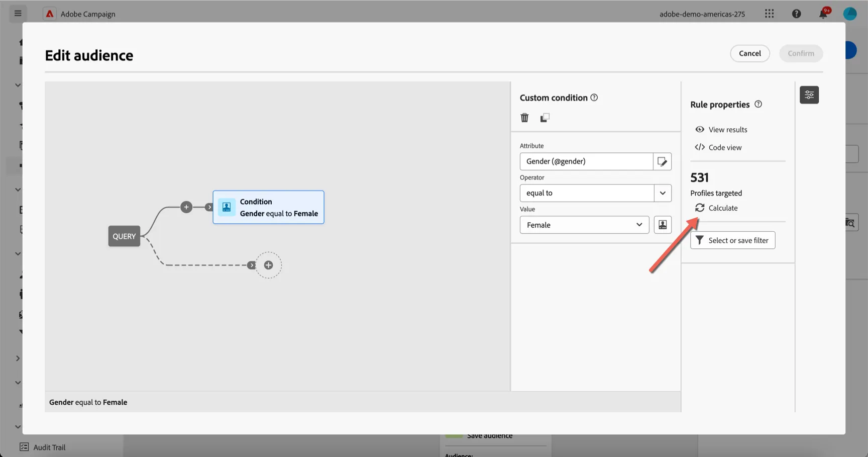
Task: Select the Gender equal to Female condition node
Action: click(x=268, y=207)
